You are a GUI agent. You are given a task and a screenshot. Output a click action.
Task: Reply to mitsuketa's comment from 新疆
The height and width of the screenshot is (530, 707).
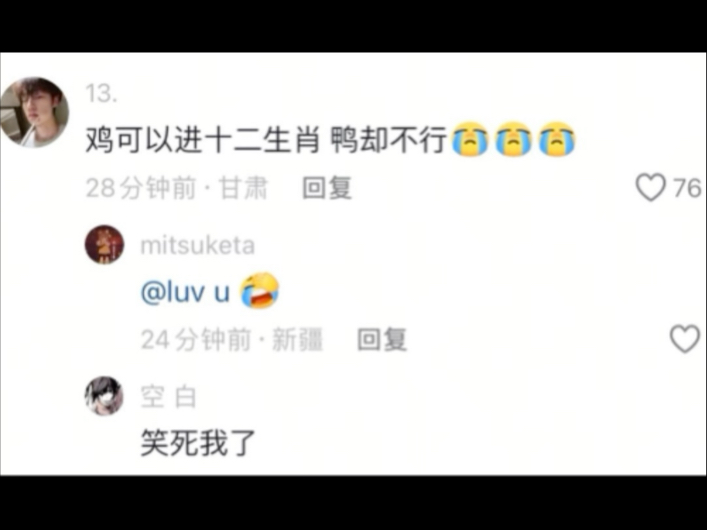click(x=382, y=339)
